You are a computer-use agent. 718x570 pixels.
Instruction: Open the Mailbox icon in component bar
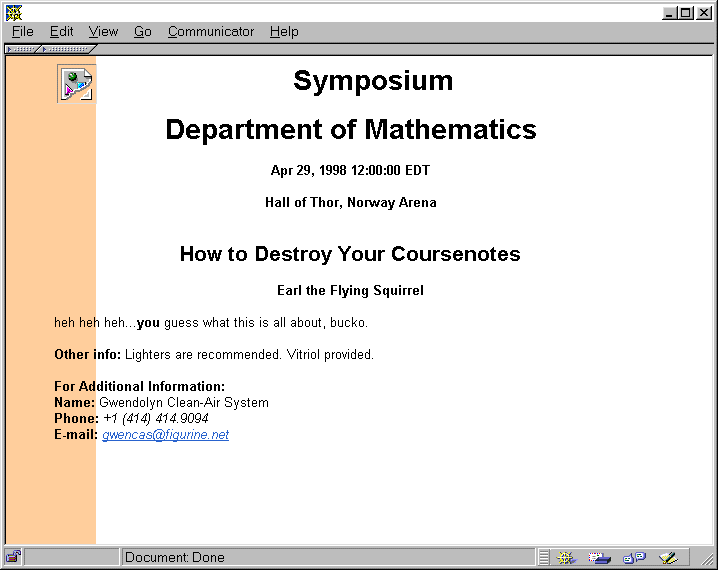click(x=600, y=557)
